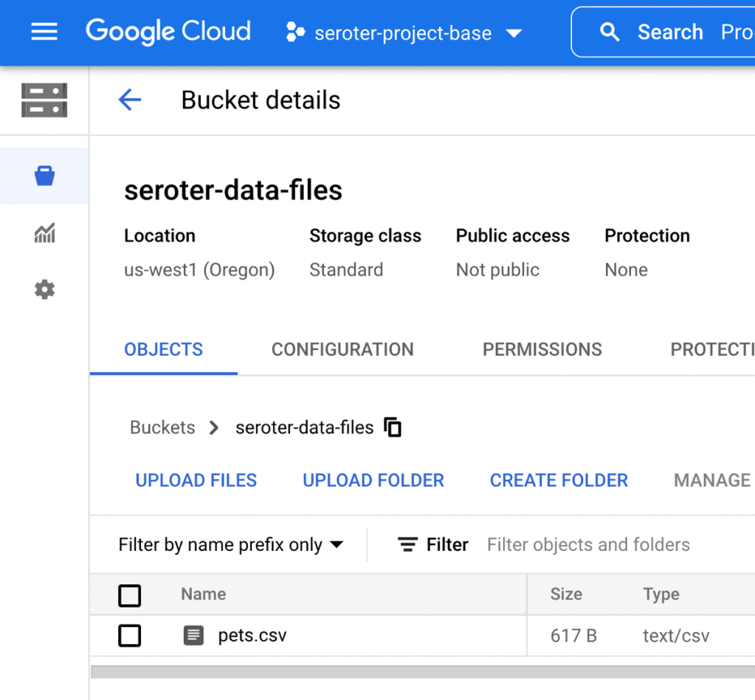
Task: Click the CREATE FOLDER button
Action: click(559, 480)
